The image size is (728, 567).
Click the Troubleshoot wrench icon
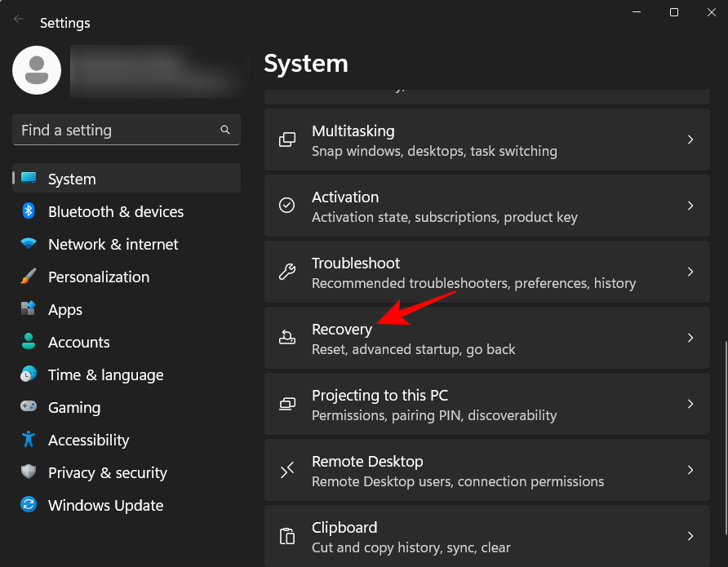286,271
